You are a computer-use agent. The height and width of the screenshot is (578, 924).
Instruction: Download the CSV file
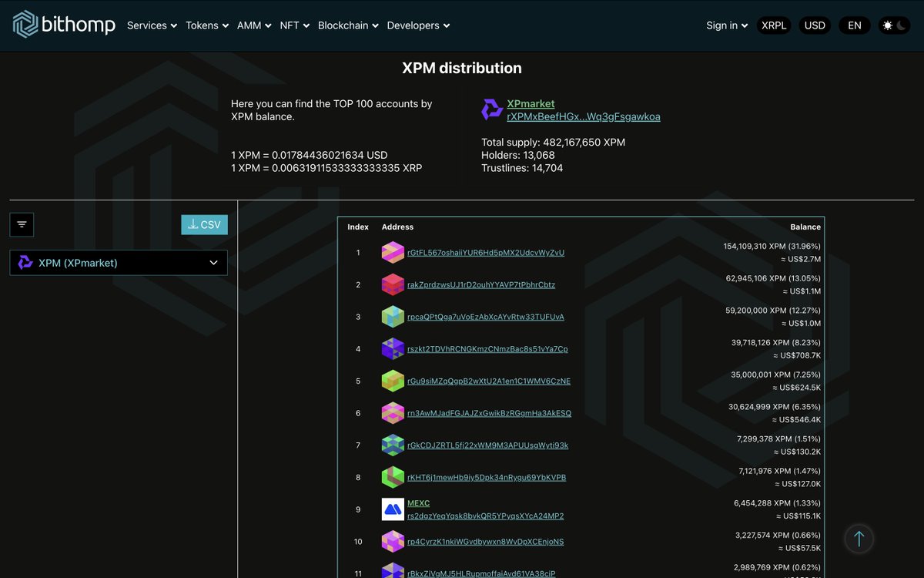pos(204,224)
